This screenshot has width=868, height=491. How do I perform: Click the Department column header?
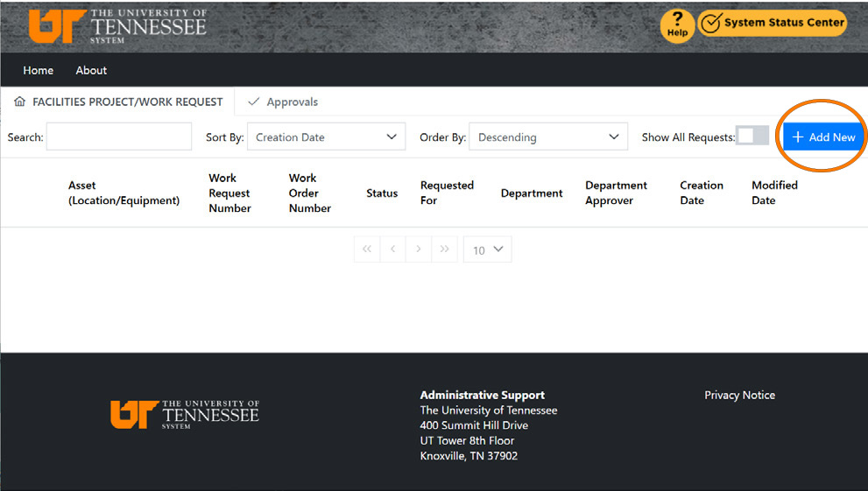point(532,193)
